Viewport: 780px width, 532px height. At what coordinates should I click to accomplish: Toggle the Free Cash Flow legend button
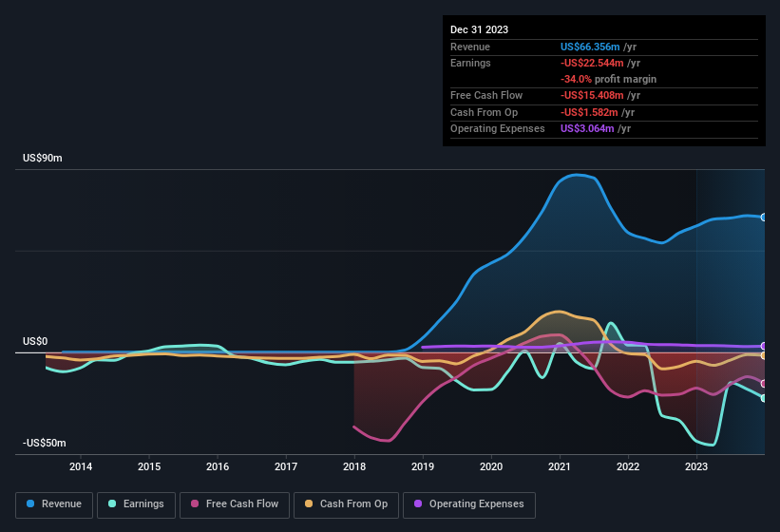pos(235,504)
